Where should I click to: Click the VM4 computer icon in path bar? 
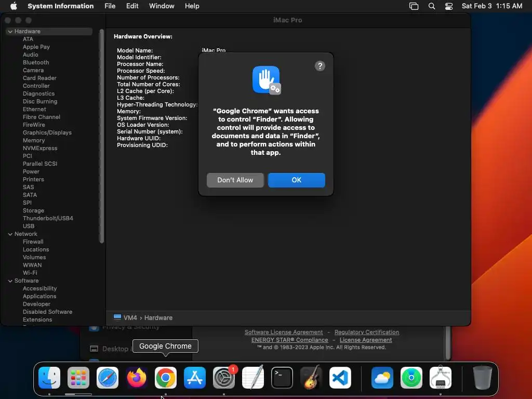click(x=117, y=317)
